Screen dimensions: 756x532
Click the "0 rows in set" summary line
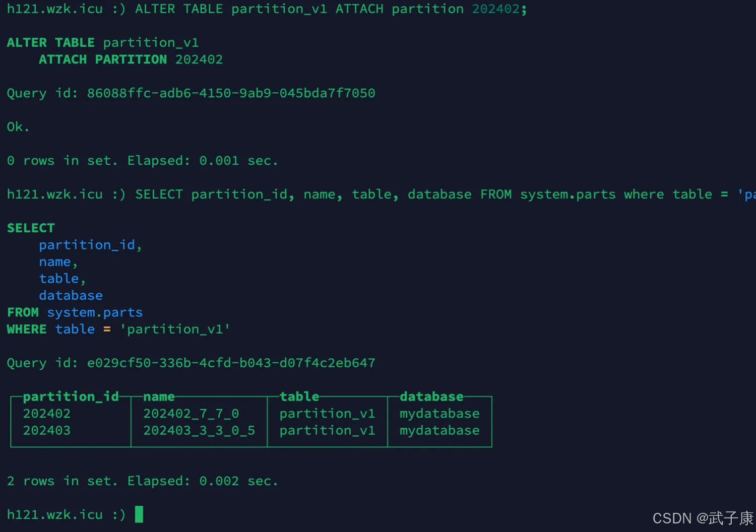(x=142, y=161)
